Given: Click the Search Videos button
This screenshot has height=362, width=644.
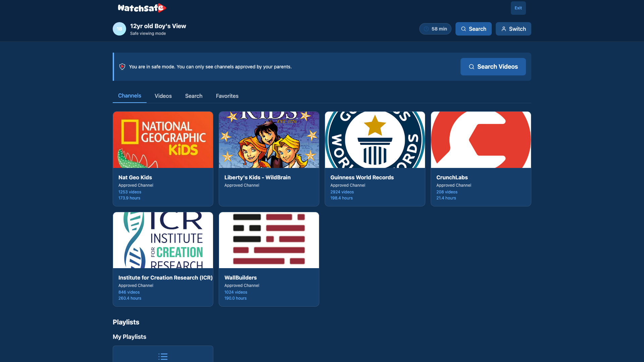Looking at the screenshot, I should (x=493, y=67).
